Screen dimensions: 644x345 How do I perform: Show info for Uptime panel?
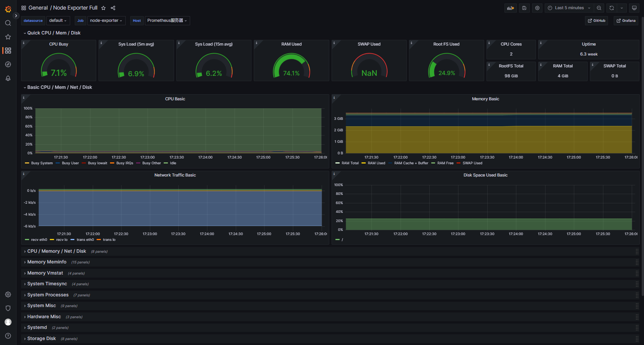click(x=541, y=43)
